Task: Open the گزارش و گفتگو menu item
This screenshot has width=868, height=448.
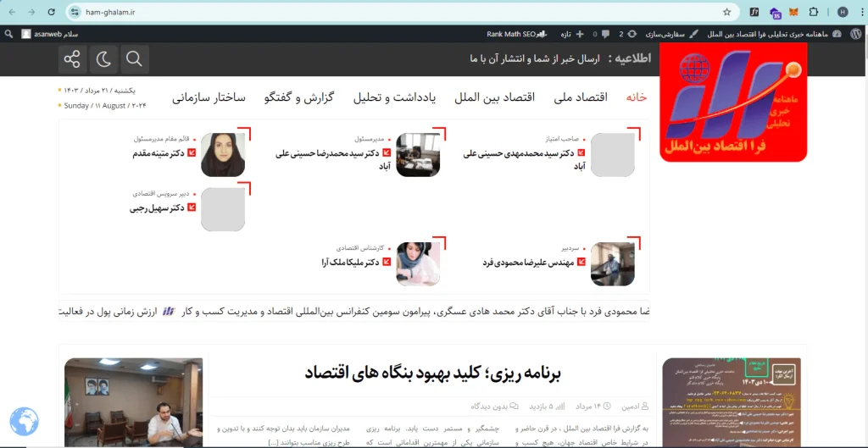Action: click(x=299, y=97)
